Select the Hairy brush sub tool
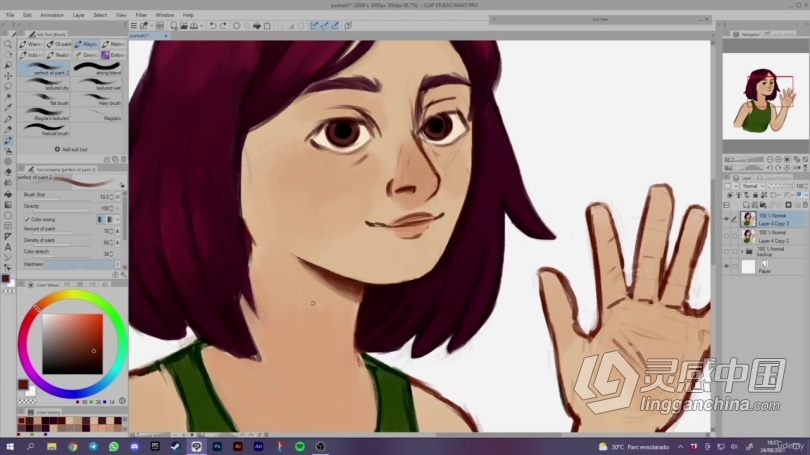810x455 pixels. [98, 99]
